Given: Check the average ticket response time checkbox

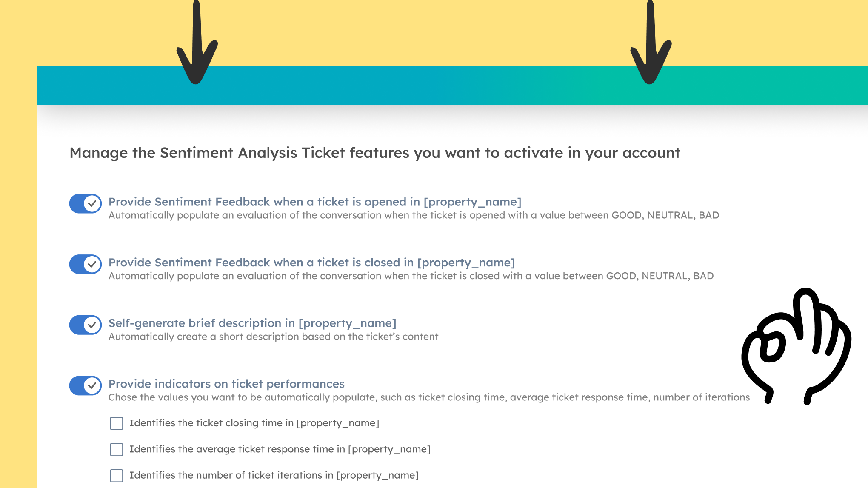Looking at the screenshot, I should click(117, 449).
